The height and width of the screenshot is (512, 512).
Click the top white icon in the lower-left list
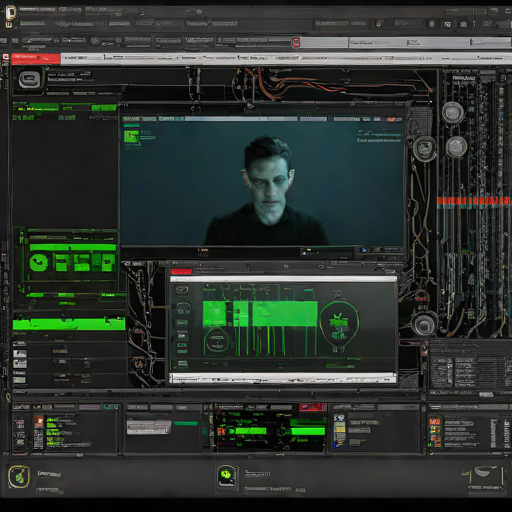click(x=20, y=354)
